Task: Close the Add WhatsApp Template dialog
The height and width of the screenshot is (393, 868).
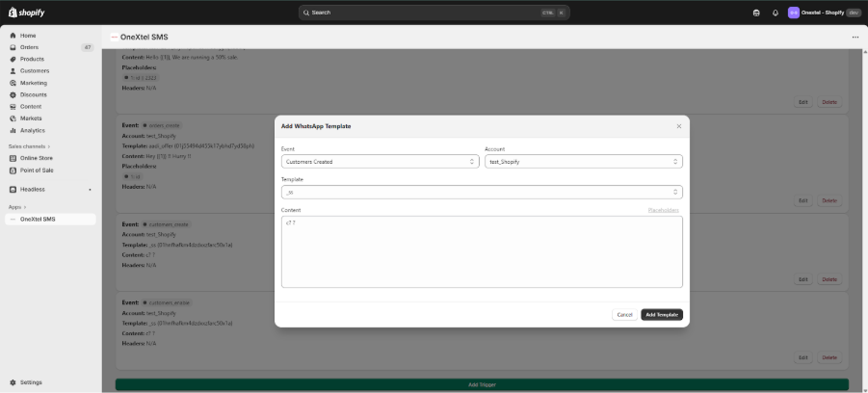Action: click(678, 126)
